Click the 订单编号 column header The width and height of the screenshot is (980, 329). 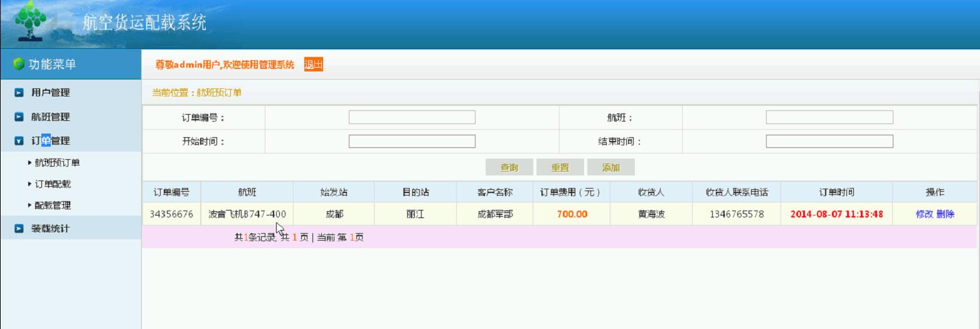point(172,192)
